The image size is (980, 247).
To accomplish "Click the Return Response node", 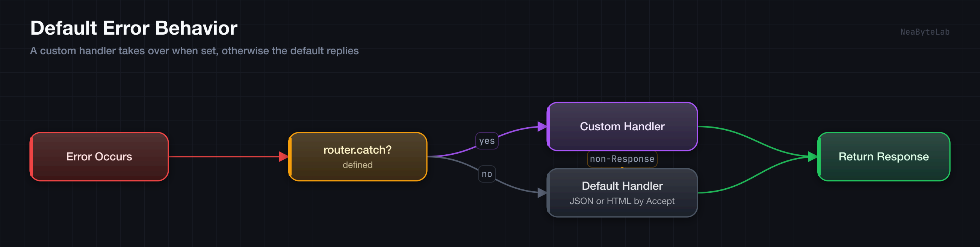I will [883, 157].
